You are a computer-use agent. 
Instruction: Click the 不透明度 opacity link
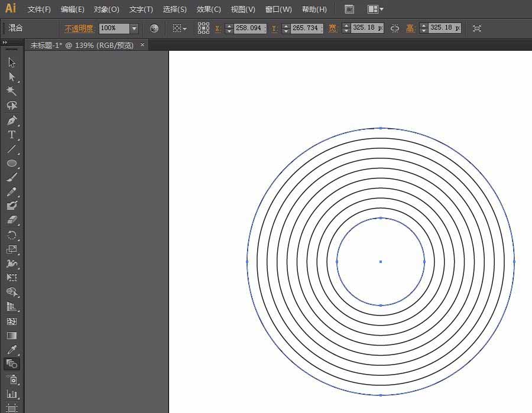point(79,28)
